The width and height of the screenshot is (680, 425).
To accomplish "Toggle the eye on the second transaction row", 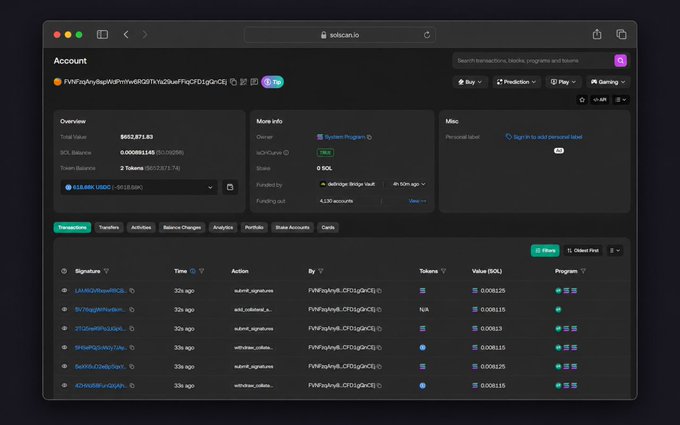I will pyautogui.click(x=64, y=309).
